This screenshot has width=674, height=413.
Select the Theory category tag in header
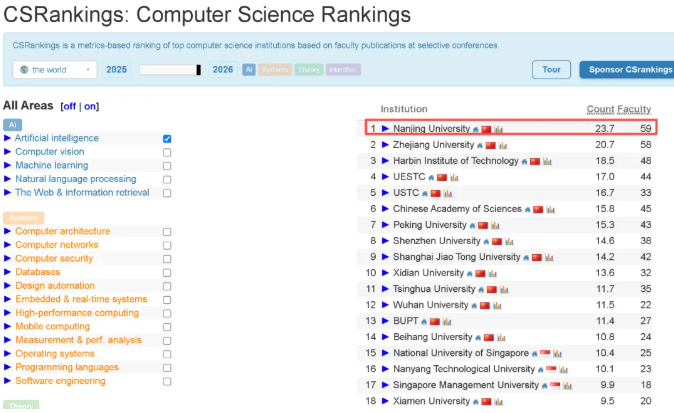coord(309,70)
